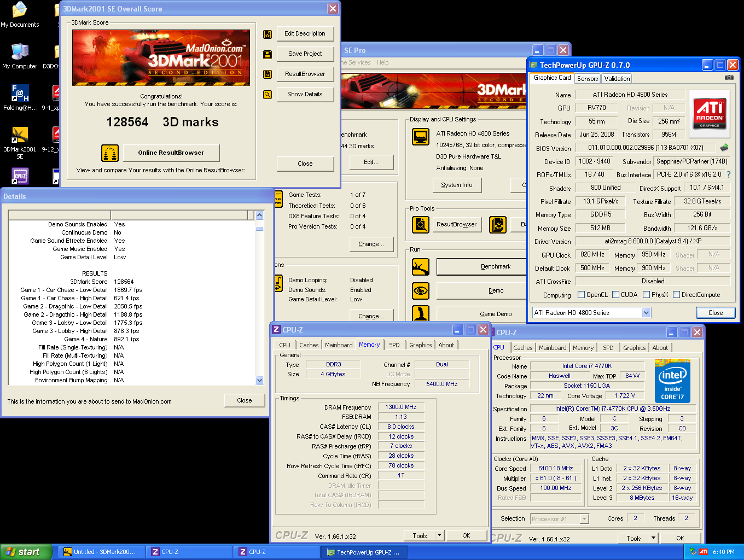Click the Edit Description icon

coord(268,34)
